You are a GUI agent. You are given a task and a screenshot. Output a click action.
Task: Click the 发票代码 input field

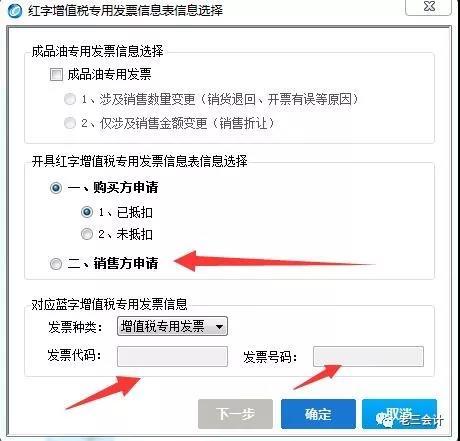click(172, 356)
